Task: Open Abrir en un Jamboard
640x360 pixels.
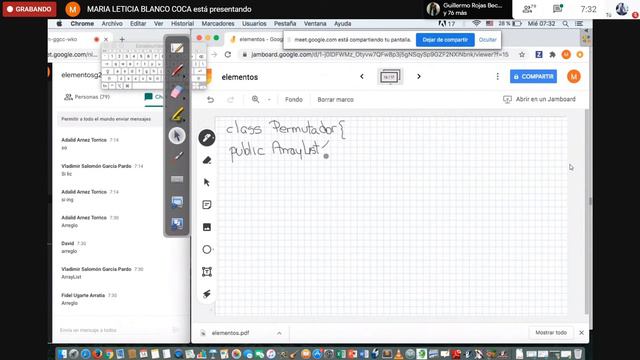Action: point(539,99)
